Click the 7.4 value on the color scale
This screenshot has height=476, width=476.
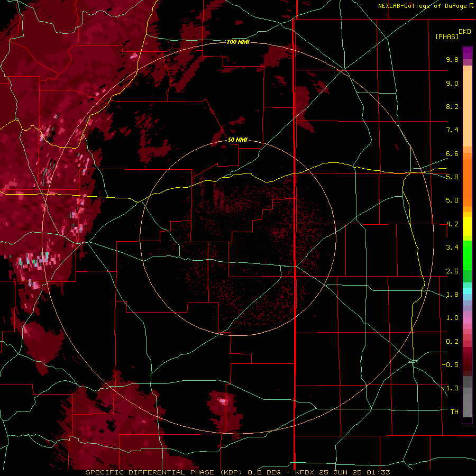coord(452,130)
